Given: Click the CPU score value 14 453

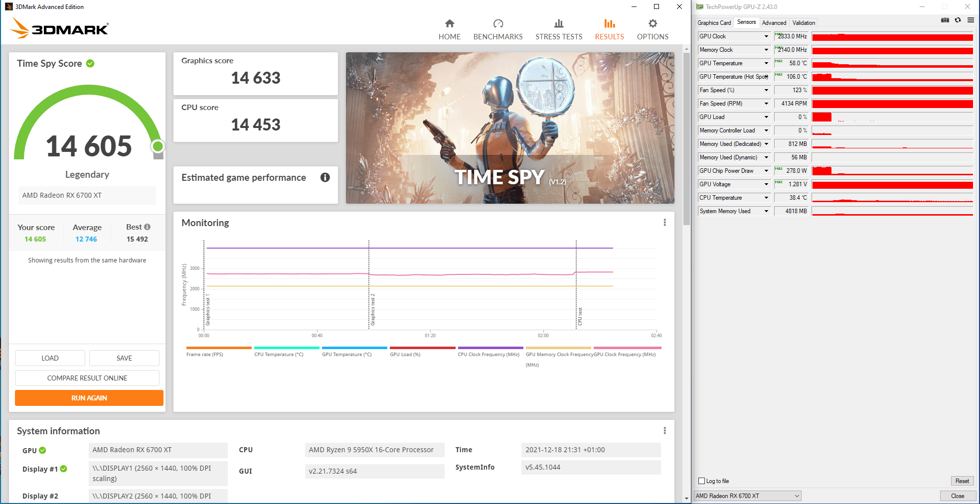Looking at the screenshot, I should coord(256,125).
